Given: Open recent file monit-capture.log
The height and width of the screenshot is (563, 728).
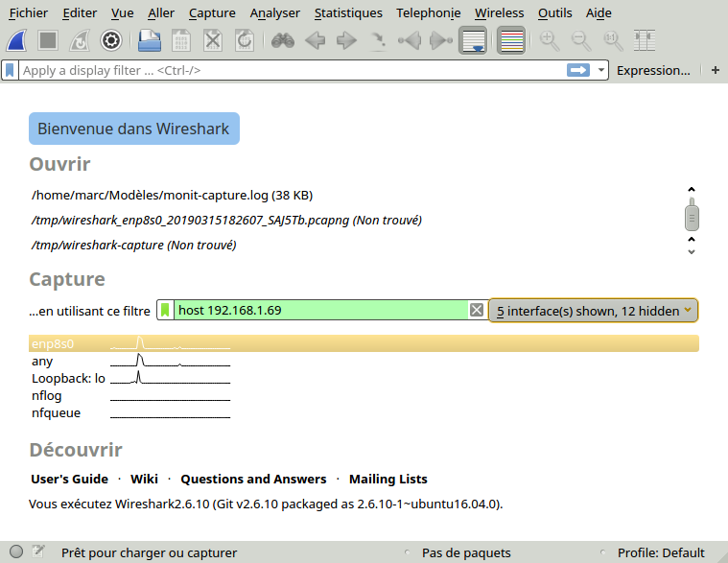Looking at the screenshot, I should point(173,195).
